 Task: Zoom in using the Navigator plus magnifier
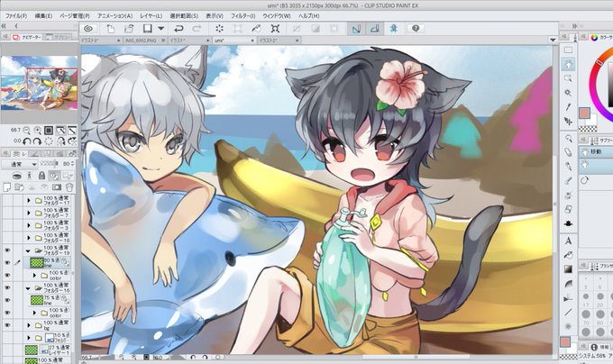tap(38, 130)
